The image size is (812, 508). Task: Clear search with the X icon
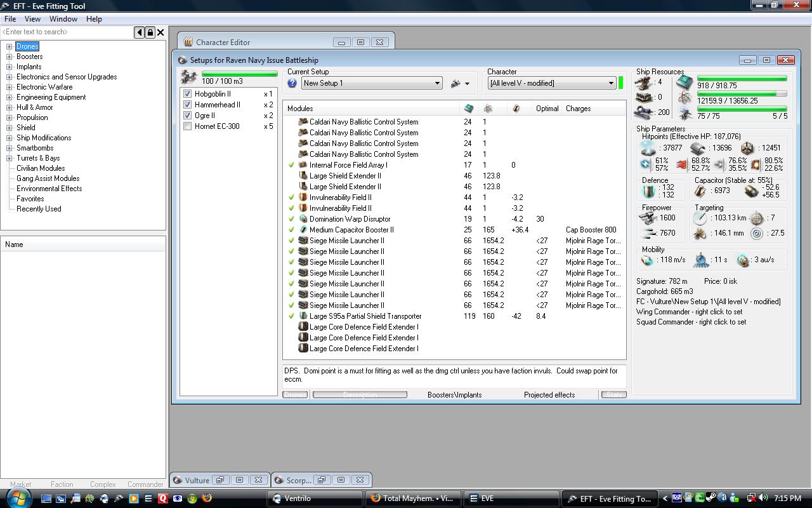click(x=160, y=32)
